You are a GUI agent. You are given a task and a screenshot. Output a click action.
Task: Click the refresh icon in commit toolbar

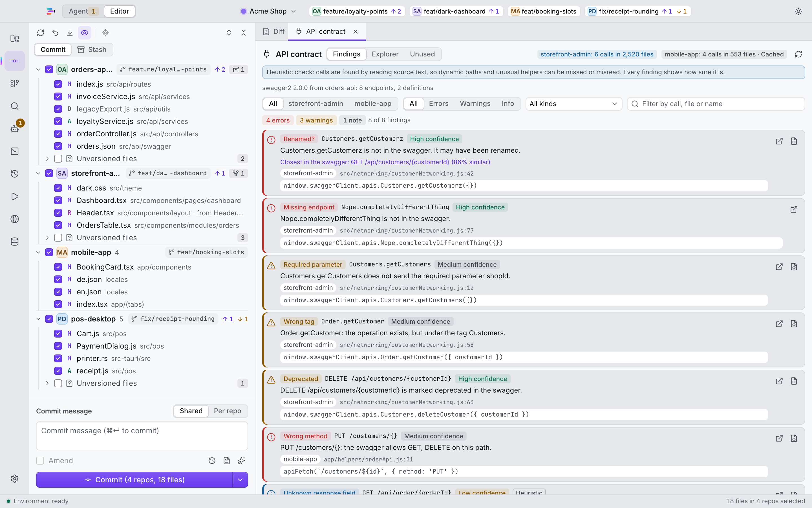point(41,32)
